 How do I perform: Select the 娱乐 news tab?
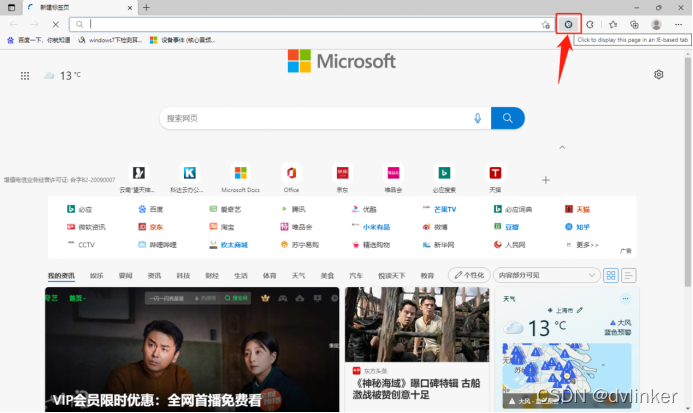[96, 275]
